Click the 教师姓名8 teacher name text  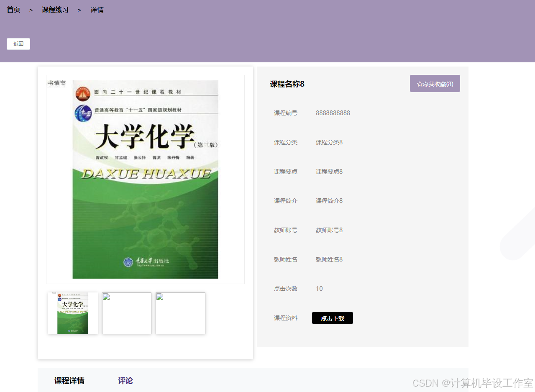coord(329,259)
